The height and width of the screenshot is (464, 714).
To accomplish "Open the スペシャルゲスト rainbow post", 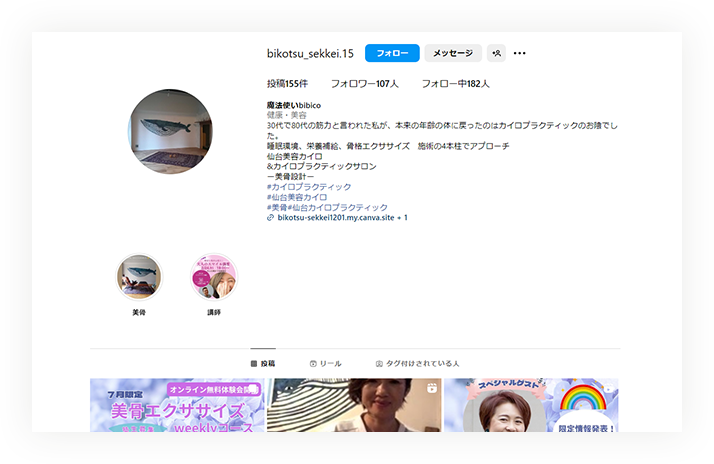I will 531,405.
